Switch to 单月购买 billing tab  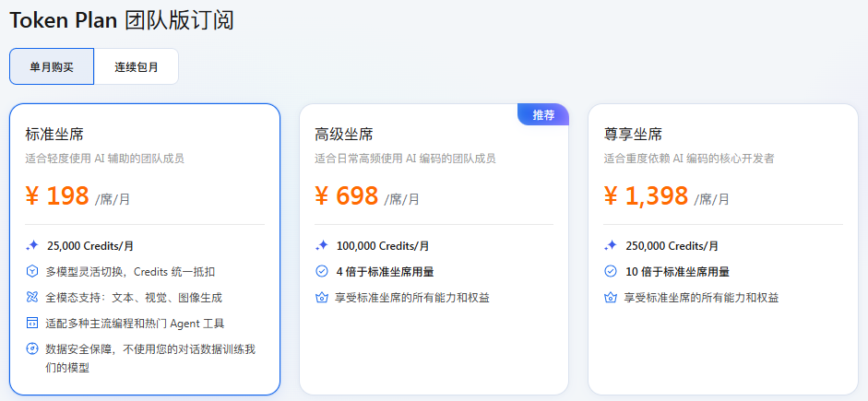pos(52,66)
